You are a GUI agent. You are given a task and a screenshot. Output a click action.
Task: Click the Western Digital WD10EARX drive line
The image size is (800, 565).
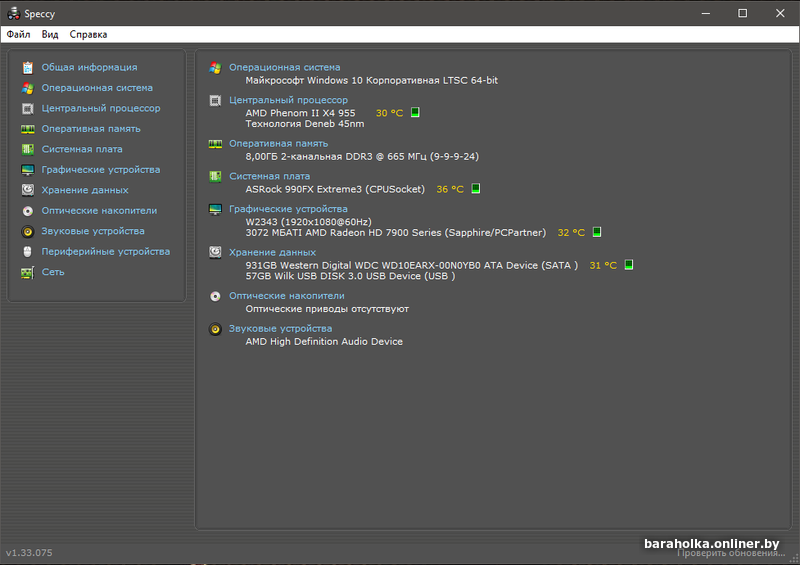click(x=411, y=265)
